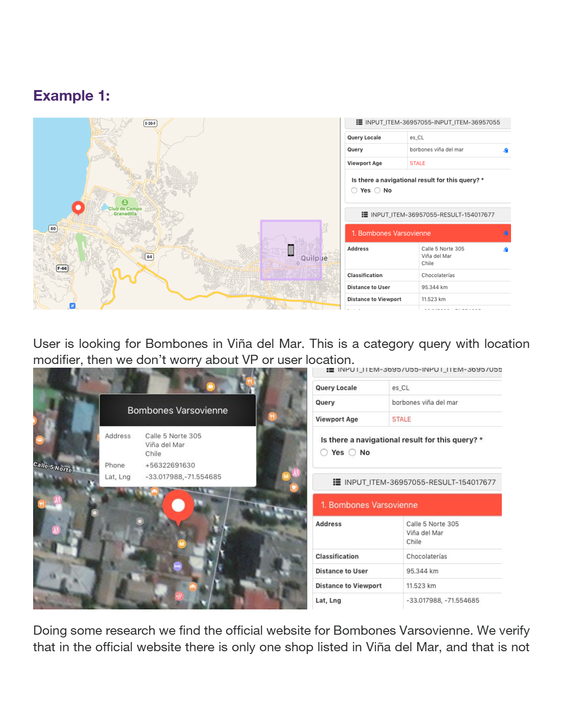
Task: Click the copy icon in the upper Address row
Action: click(506, 250)
